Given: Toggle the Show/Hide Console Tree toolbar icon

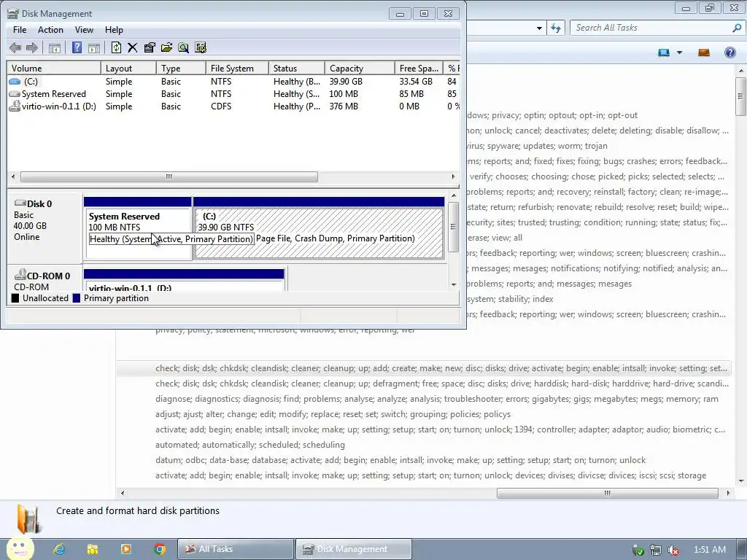Looking at the screenshot, I should click(55, 47).
